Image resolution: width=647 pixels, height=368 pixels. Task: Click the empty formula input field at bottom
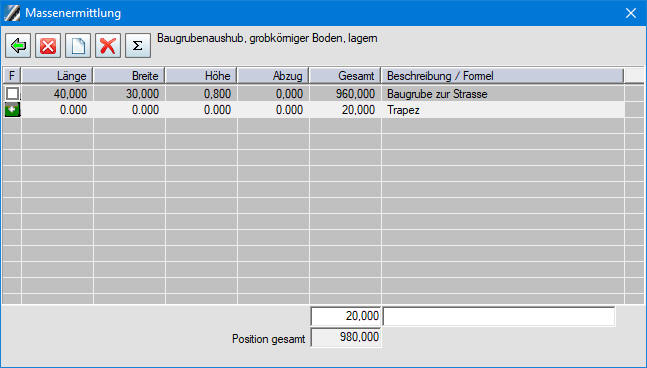coord(499,316)
